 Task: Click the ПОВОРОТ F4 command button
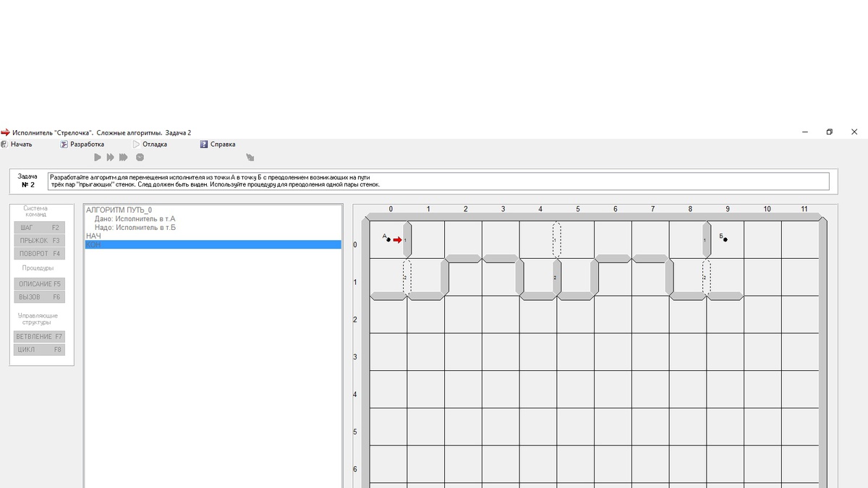tap(39, 254)
